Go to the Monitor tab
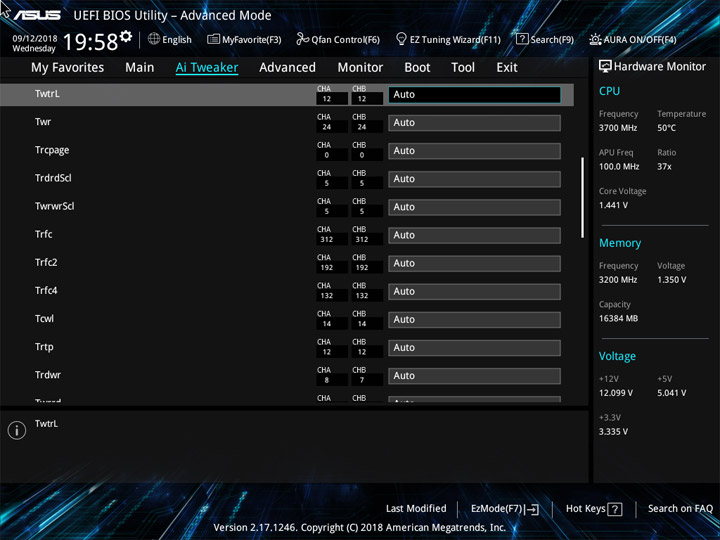This screenshot has width=720, height=540. pos(360,68)
